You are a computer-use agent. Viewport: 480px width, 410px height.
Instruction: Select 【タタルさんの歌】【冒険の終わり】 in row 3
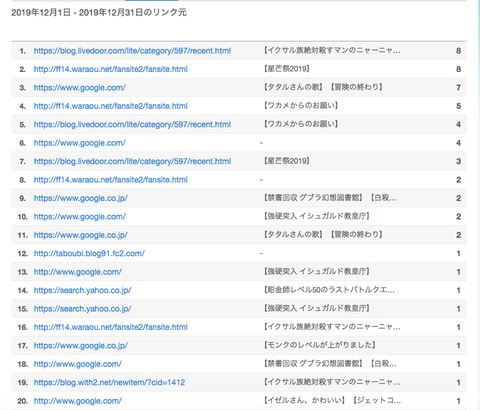coord(323,87)
